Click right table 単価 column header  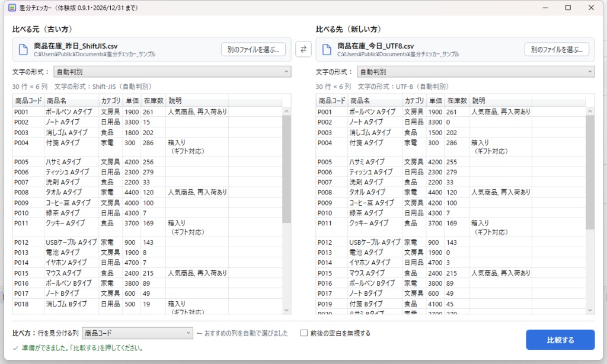pos(436,101)
